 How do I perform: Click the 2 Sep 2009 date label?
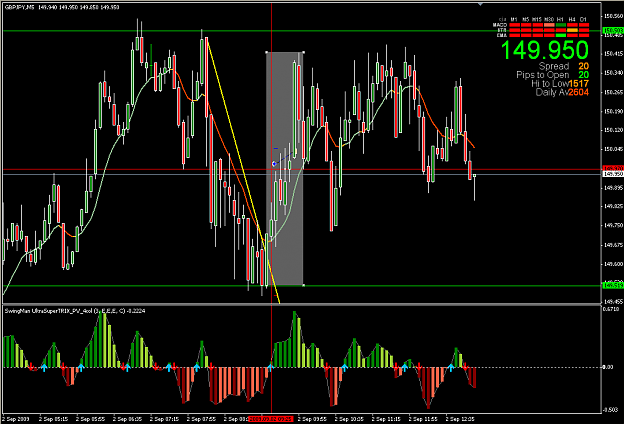[16, 419]
